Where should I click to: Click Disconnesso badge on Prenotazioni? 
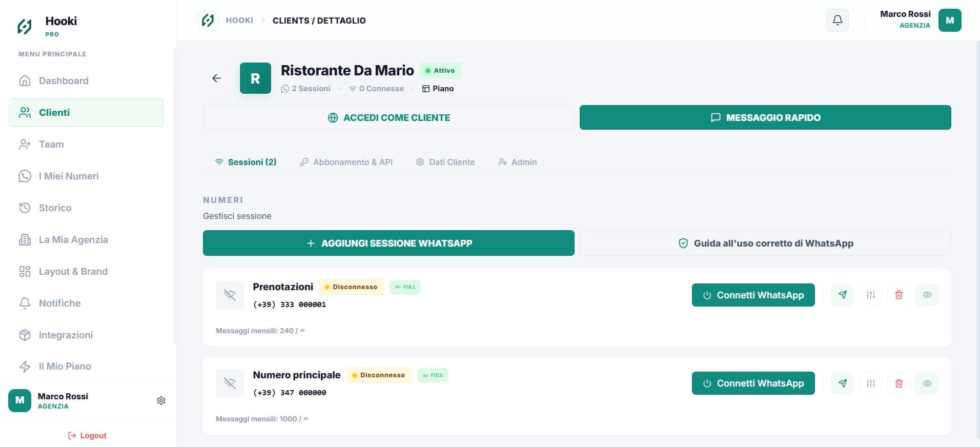351,287
